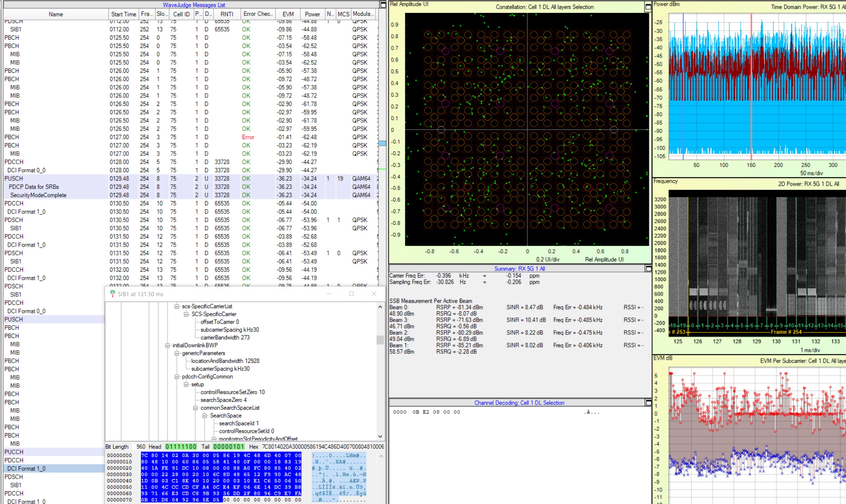Screen dimensions: 846x504
Task: Select the PUSCH row at 0129.48
Action: point(190,178)
